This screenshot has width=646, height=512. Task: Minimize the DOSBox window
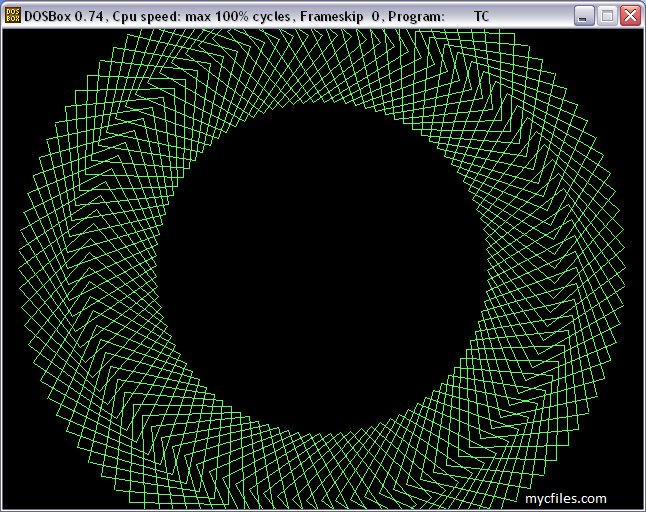[x=584, y=16]
